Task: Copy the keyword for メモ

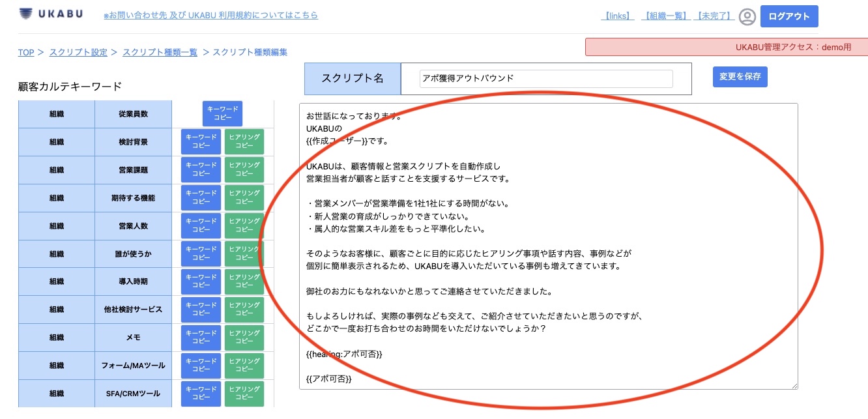Action: (x=201, y=338)
